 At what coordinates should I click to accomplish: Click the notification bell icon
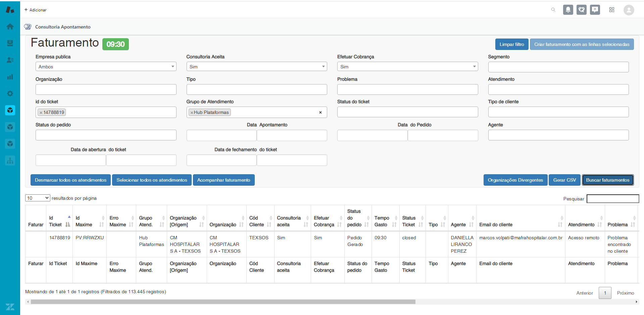(568, 10)
